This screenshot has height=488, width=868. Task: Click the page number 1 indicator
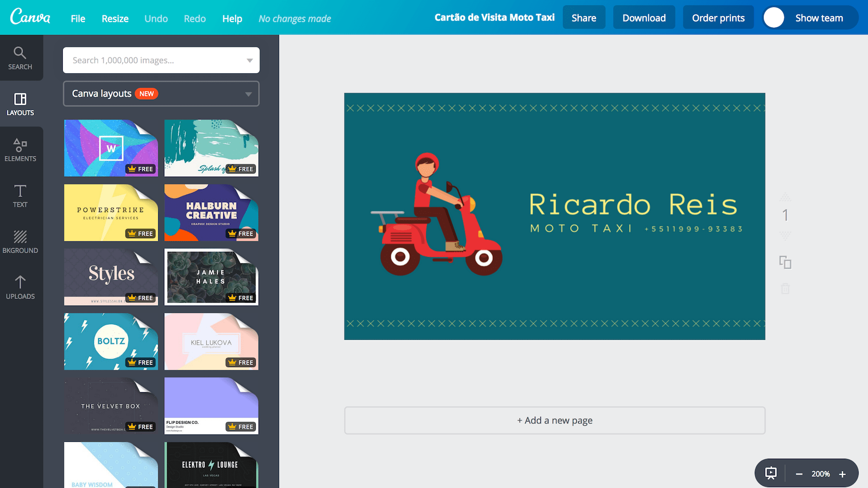click(x=785, y=215)
